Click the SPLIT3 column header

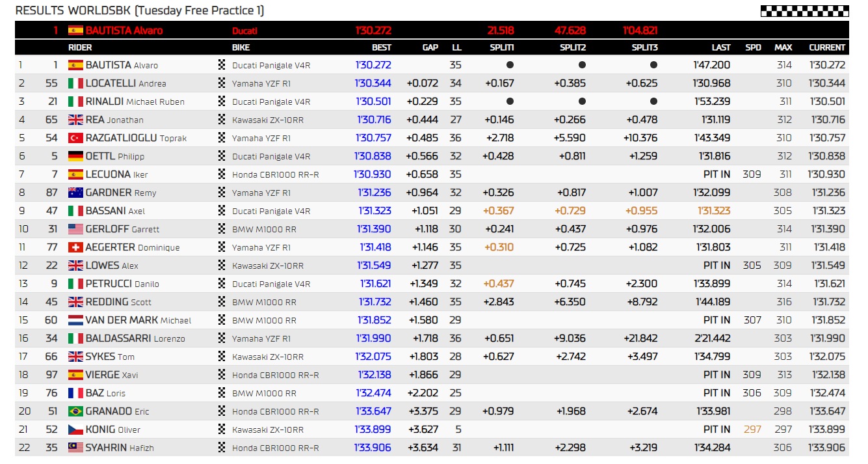644,48
